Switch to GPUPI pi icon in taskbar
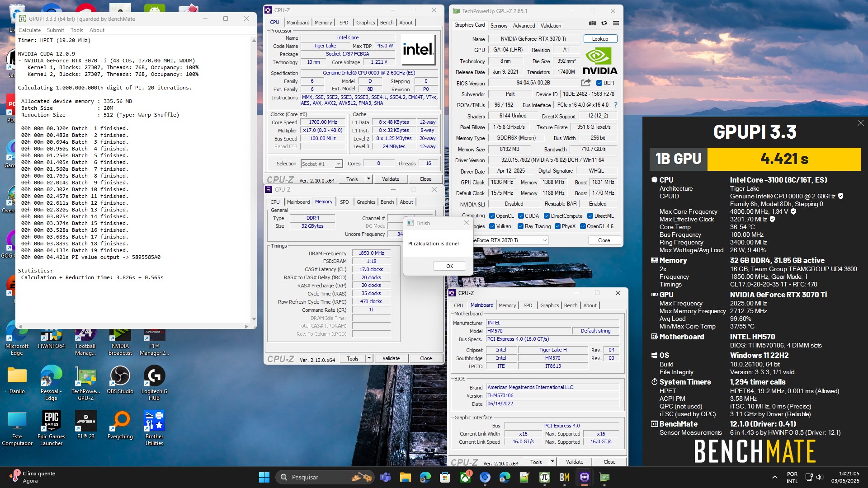This screenshot has width=868, height=488. [545, 477]
